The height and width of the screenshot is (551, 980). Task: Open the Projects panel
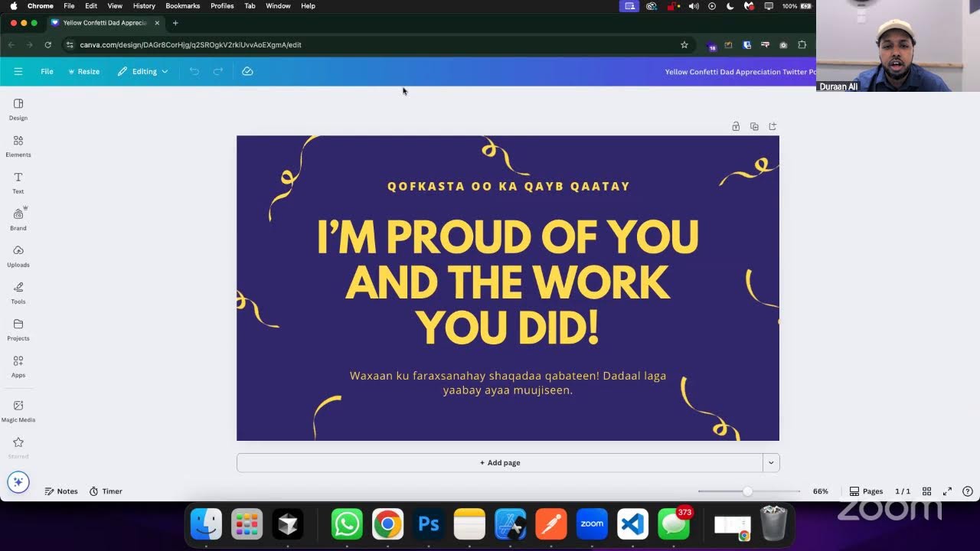(18, 330)
